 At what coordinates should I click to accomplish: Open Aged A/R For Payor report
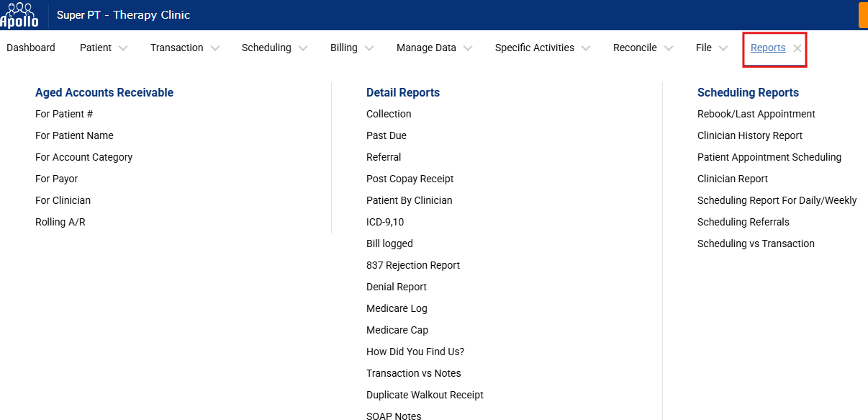57,179
